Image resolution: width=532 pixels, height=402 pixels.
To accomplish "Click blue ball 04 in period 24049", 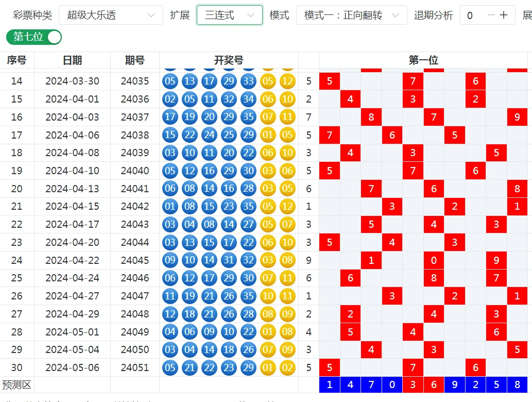I will (170, 332).
